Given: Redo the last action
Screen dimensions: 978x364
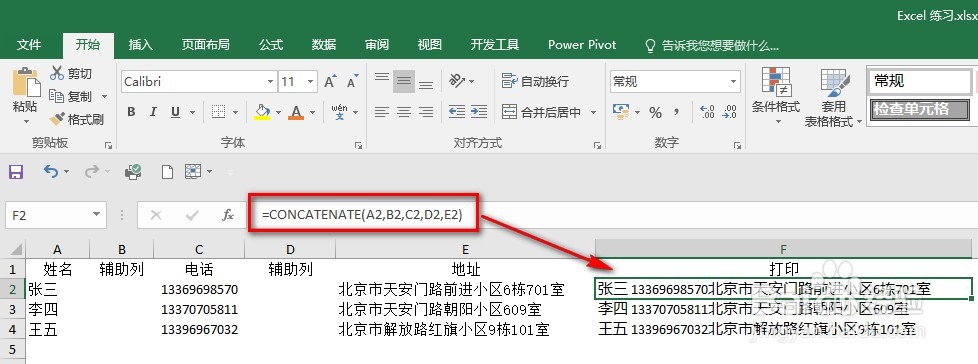Looking at the screenshot, I should tap(92, 171).
